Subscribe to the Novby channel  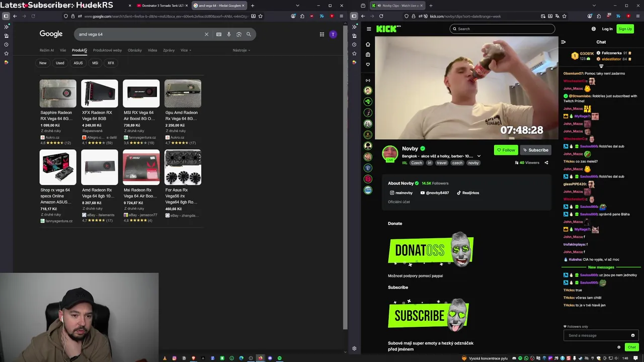(x=535, y=150)
